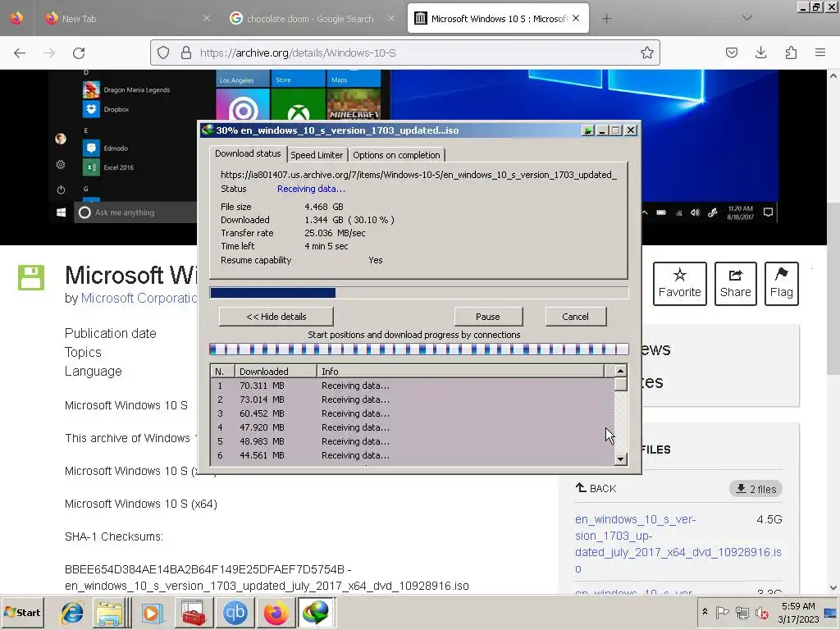This screenshot has width=840, height=630.
Task: Click the network tray icon
Action: tap(742, 612)
